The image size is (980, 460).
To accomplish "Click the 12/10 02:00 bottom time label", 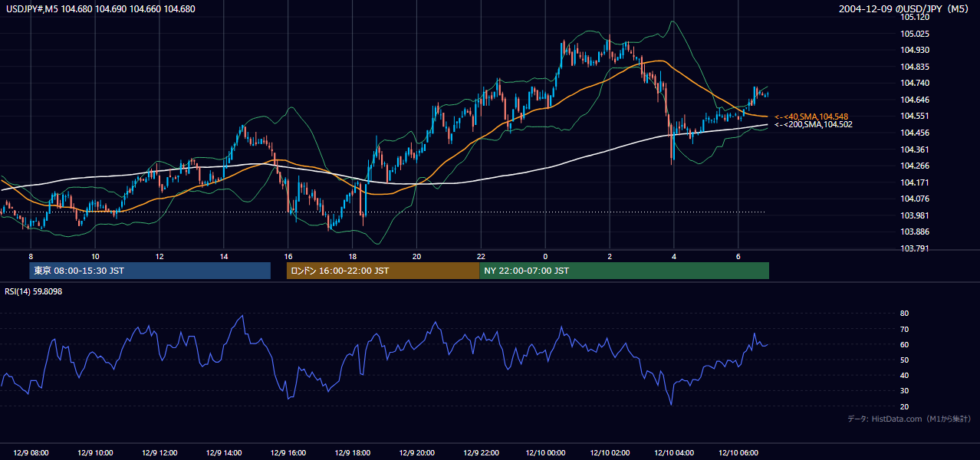I will coord(610,453).
